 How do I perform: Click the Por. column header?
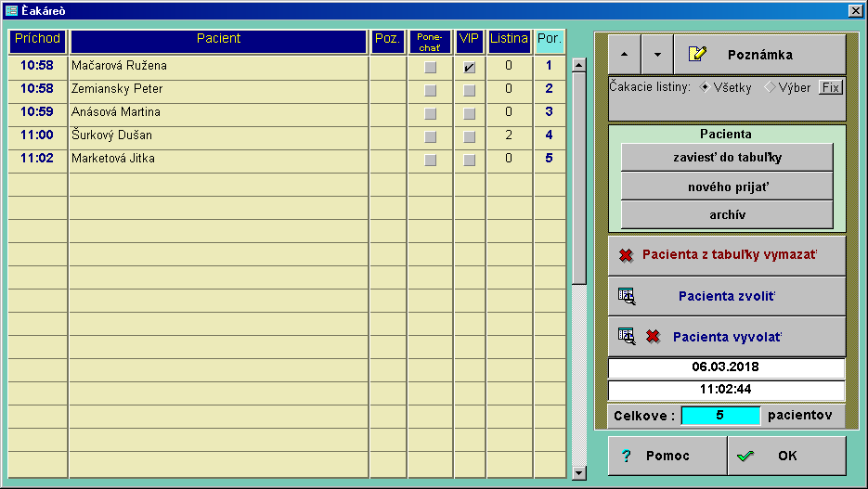pos(550,42)
